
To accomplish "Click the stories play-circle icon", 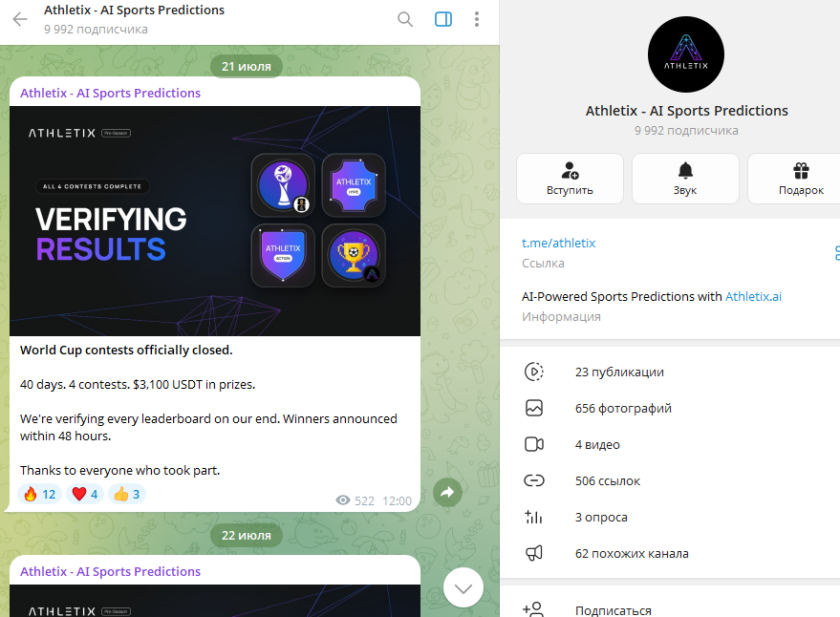I will click(x=533, y=372).
